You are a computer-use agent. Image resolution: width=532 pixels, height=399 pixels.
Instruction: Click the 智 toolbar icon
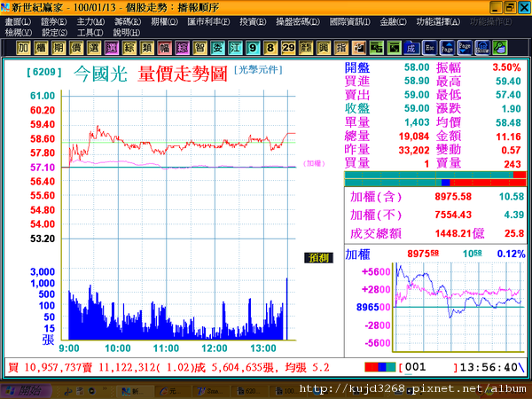(199, 48)
